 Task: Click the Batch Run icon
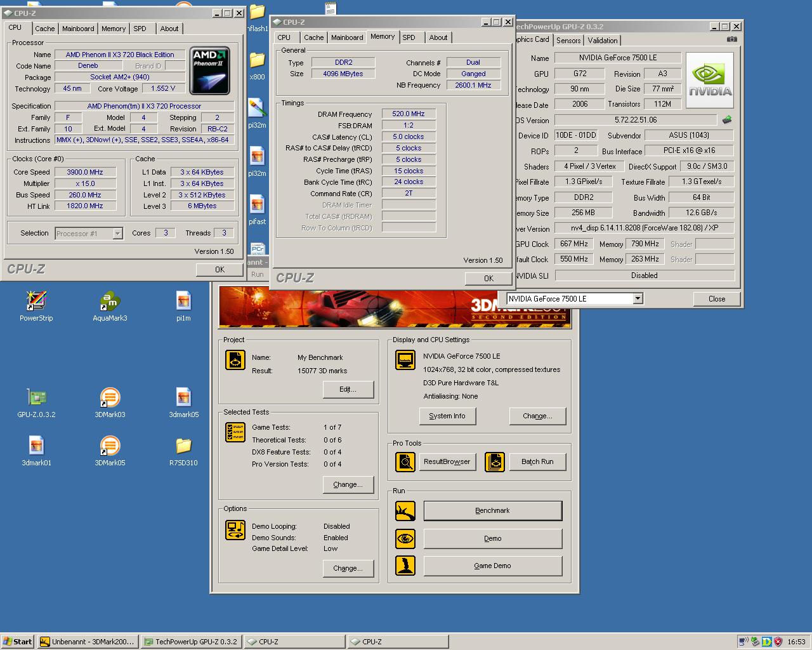coord(494,461)
